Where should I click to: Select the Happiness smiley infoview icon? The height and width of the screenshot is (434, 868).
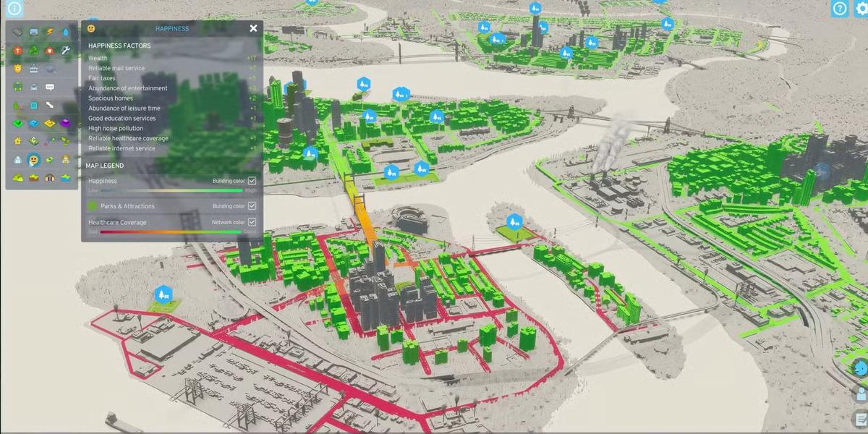(34, 159)
